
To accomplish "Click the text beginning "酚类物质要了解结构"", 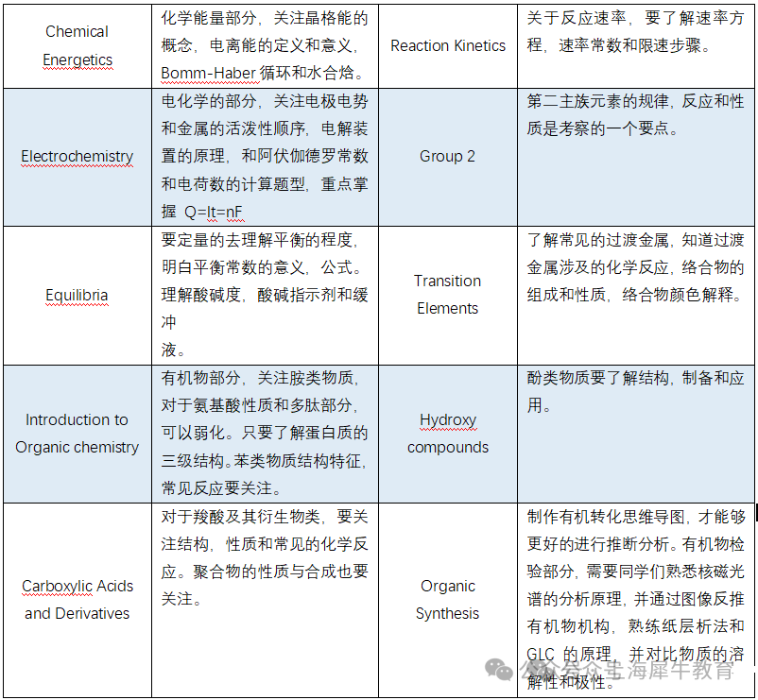I will (x=635, y=391).
